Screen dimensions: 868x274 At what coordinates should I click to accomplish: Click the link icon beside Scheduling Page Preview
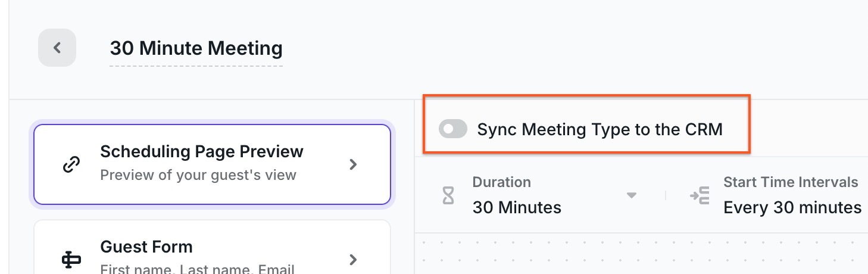(71, 164)
